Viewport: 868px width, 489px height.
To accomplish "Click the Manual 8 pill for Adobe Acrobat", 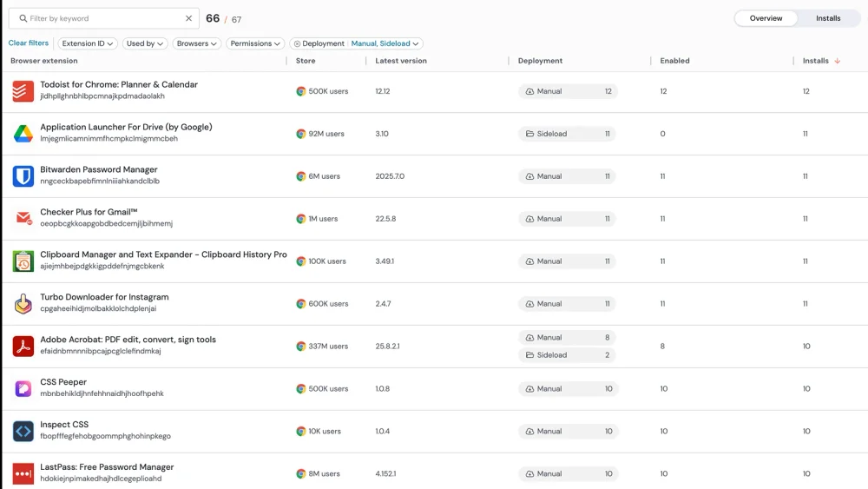I will coord(567,338).
